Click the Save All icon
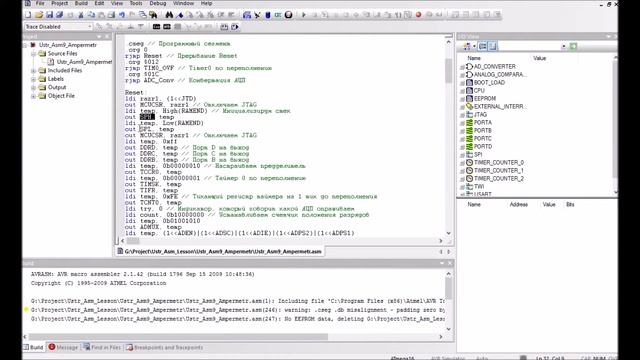Viewport: 640px width, 360px height. point(60,15)
